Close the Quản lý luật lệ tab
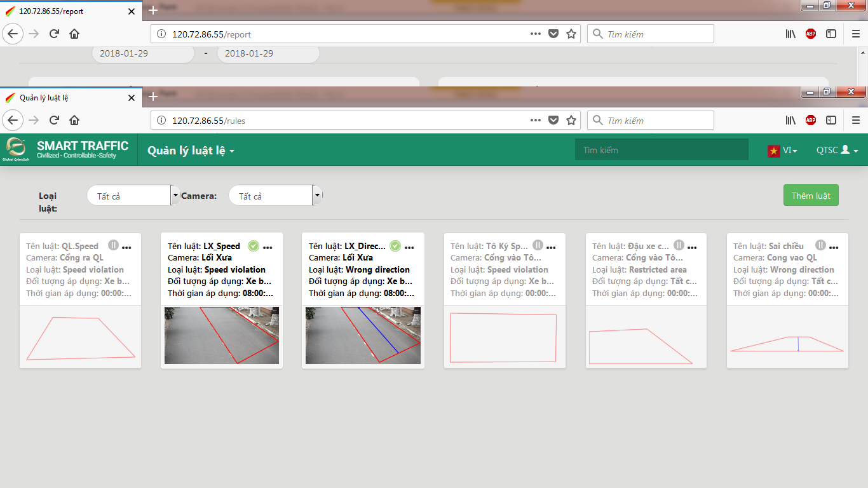868x488 pixels. pyautogui.click(x=132, y=98)
